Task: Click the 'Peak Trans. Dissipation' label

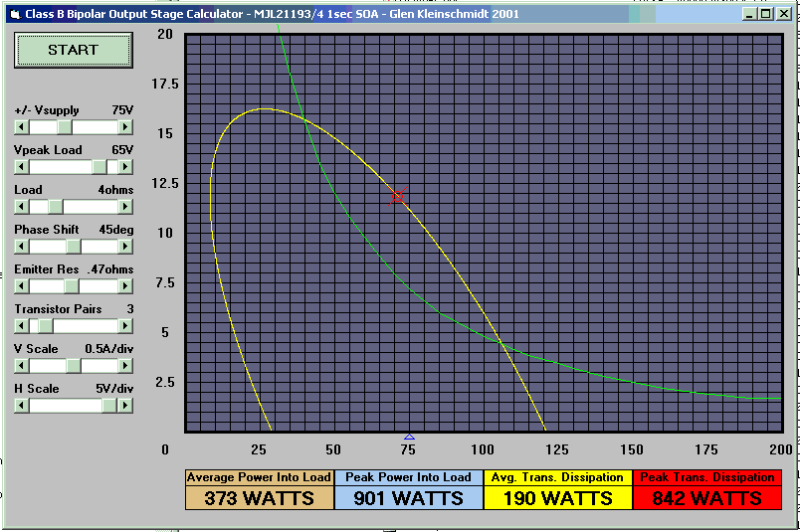Action: [707, 477]
